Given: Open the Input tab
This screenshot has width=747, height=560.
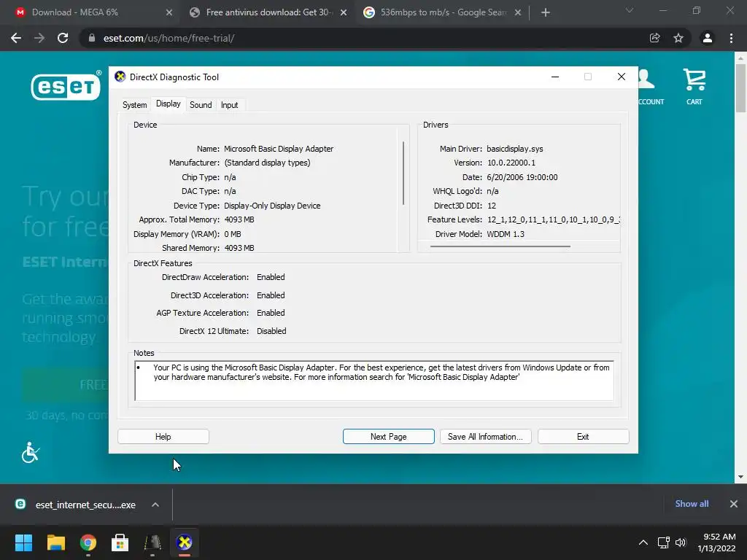Looking at the screenshot, I should click(x=229, y=105).
